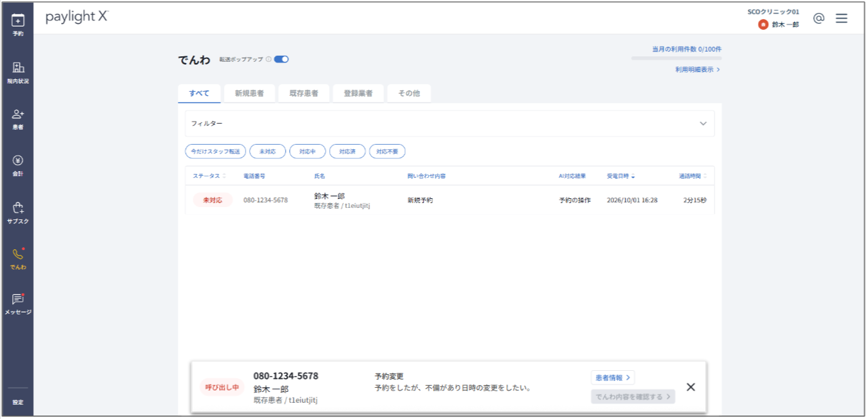Click the 未対応 status badge in row
The image size is (868, 419).
point(212,200)
